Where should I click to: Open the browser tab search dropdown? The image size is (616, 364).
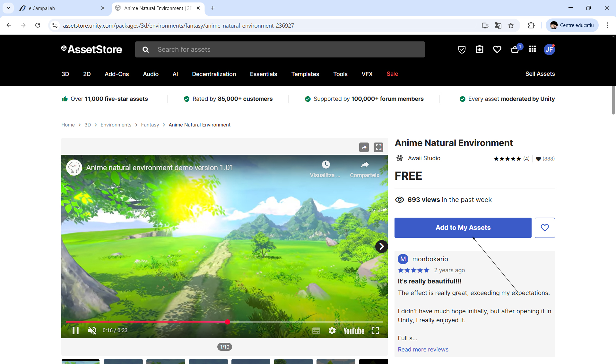coord(8,8)
